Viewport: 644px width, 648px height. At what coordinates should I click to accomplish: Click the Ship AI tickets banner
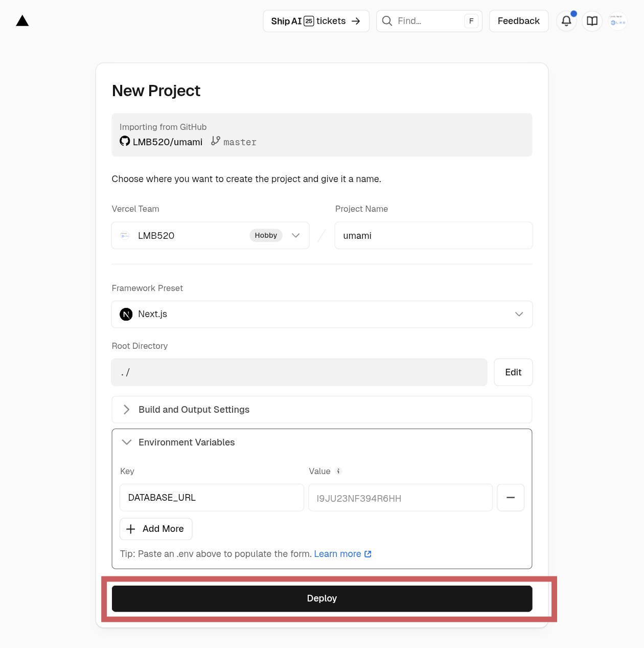pyautogui.click(x=316, y=21)
